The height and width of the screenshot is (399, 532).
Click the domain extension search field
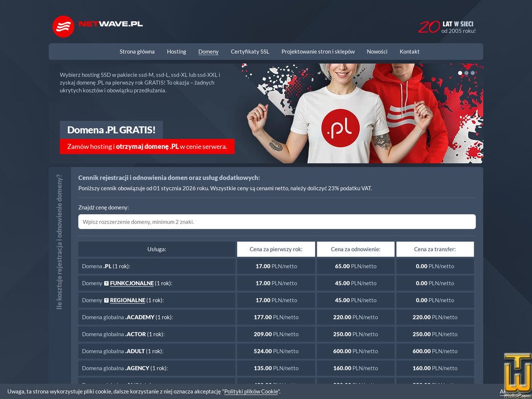pos(276,222)
